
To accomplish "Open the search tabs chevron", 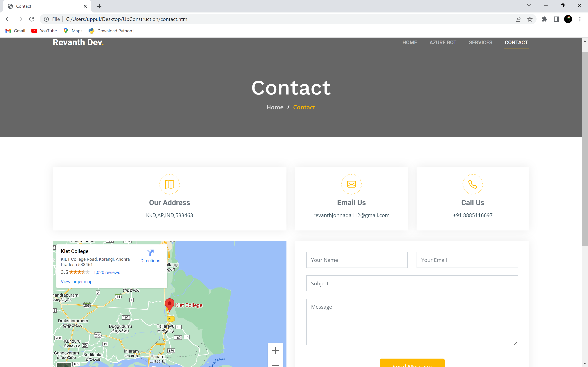I will coord(529,5).
